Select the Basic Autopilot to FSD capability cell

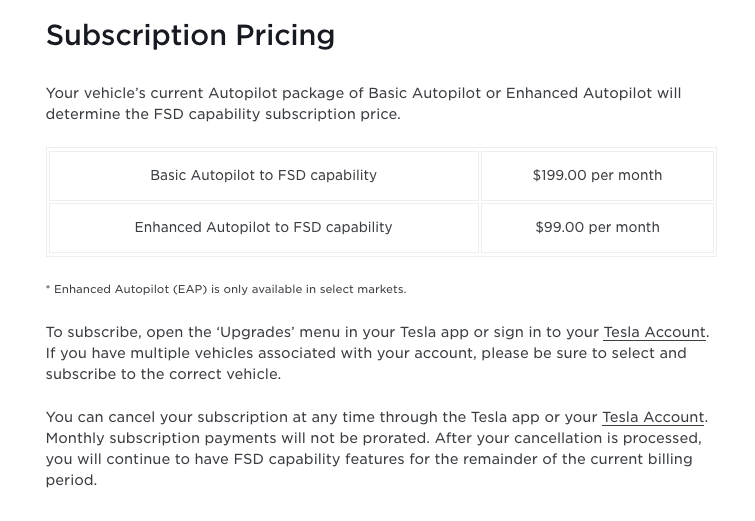[264, 176]
